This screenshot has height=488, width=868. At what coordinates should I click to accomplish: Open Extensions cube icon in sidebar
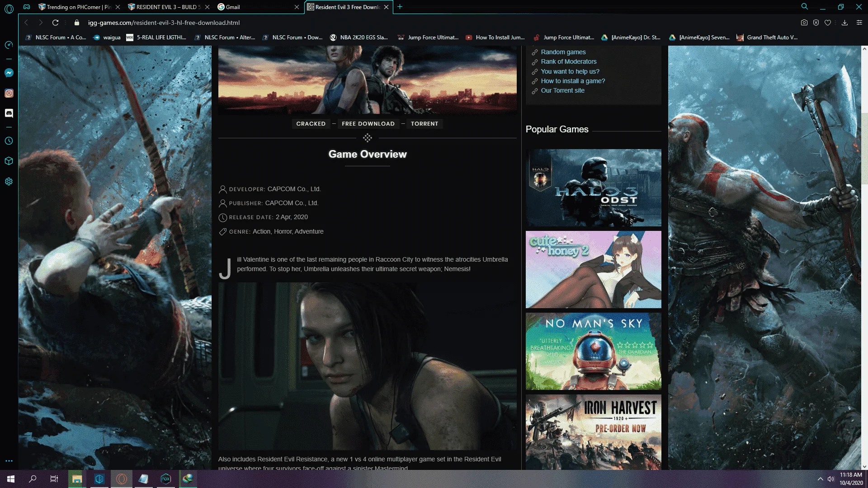(x=9, y=161)
